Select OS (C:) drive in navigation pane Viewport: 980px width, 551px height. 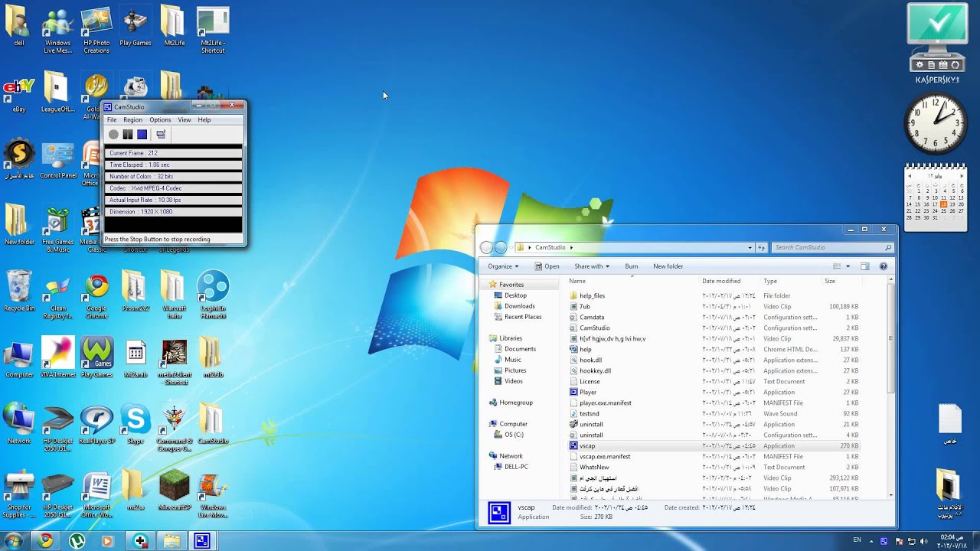[514, 435]
